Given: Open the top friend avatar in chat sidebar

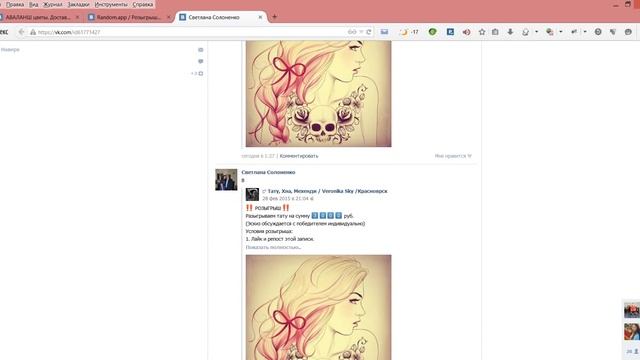Looking at the screenshot, I should [x=631, y=310].
